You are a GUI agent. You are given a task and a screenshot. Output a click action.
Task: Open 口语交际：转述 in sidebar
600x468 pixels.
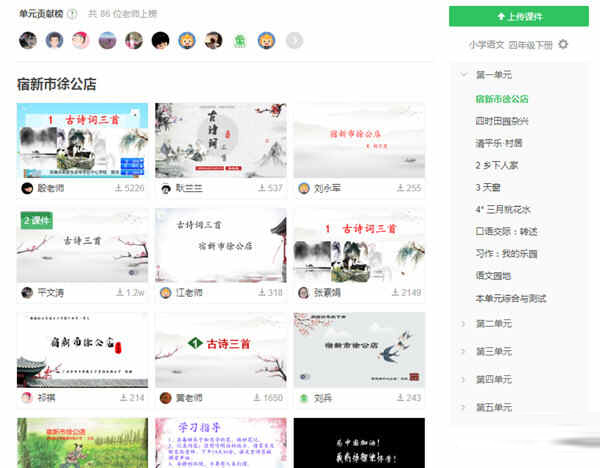(x=506, y=232)
